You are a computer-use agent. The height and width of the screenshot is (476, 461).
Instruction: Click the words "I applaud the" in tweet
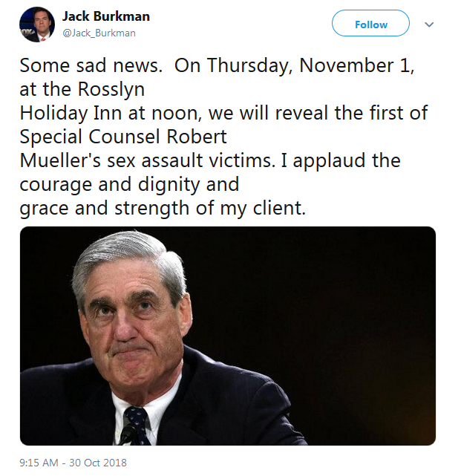tap(341, 160)
